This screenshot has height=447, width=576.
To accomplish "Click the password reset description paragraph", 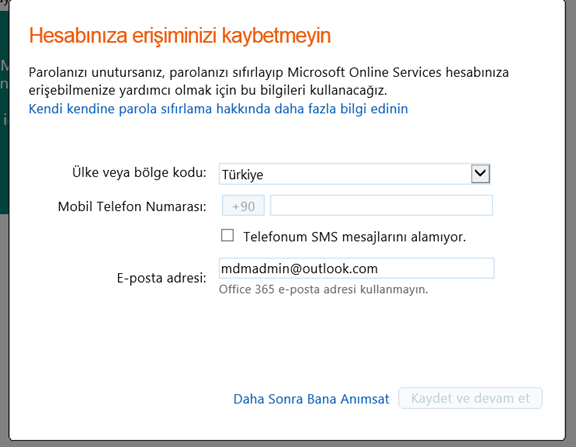I will click(269, 81).
